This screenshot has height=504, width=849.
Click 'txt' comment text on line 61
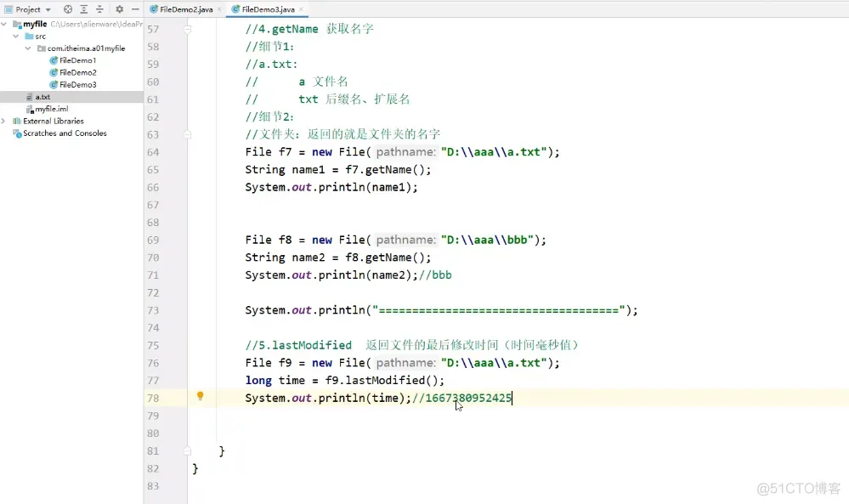[x=308, y=99]
